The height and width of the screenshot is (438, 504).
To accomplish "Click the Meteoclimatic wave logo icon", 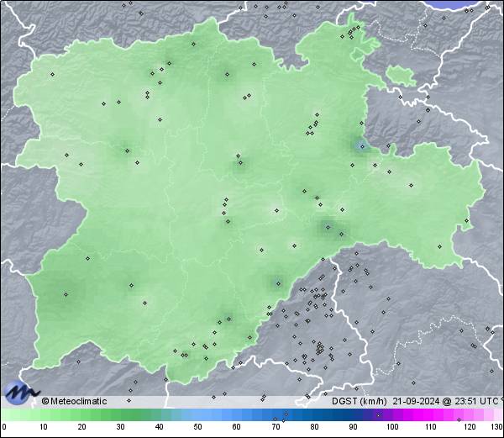I will click(x=21, y=393).
